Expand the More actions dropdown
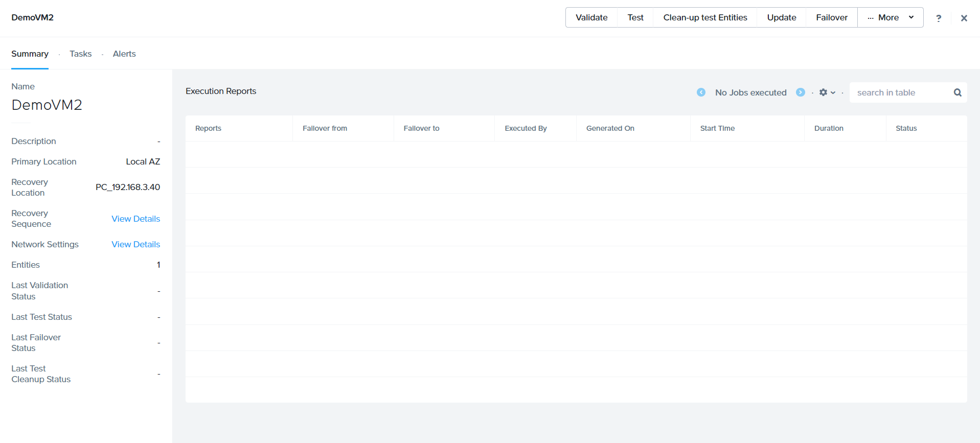Screen dimensions: 980x443 pos(890,17)
